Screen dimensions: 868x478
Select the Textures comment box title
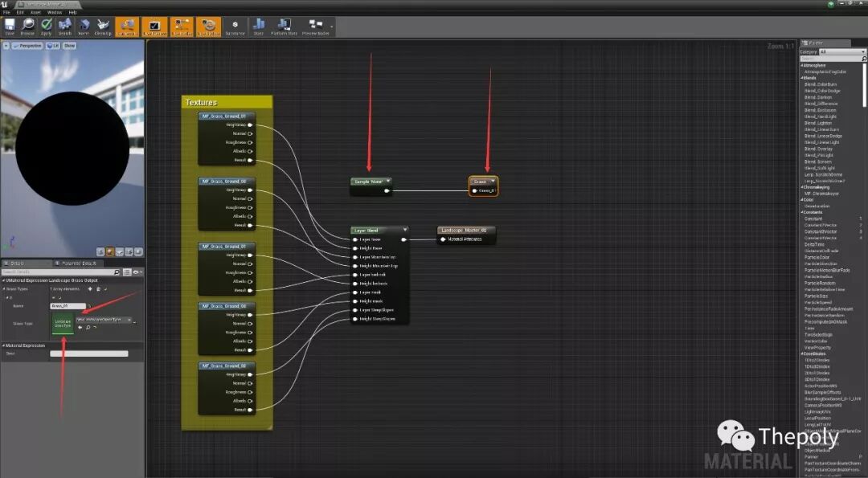201,102
